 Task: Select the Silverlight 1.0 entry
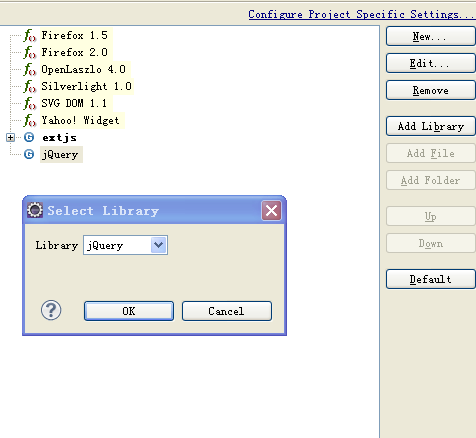pyautogui.click(x=86, y=86)
